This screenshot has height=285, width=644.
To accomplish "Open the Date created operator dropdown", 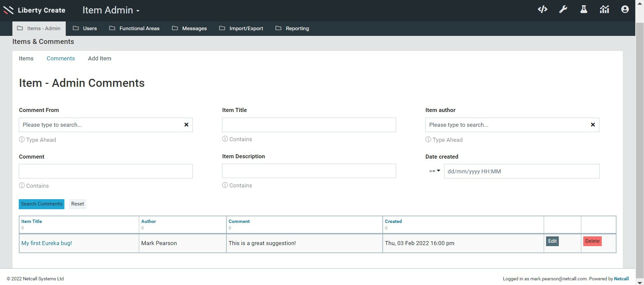I will pyautogui.click(x=434, y=171).
